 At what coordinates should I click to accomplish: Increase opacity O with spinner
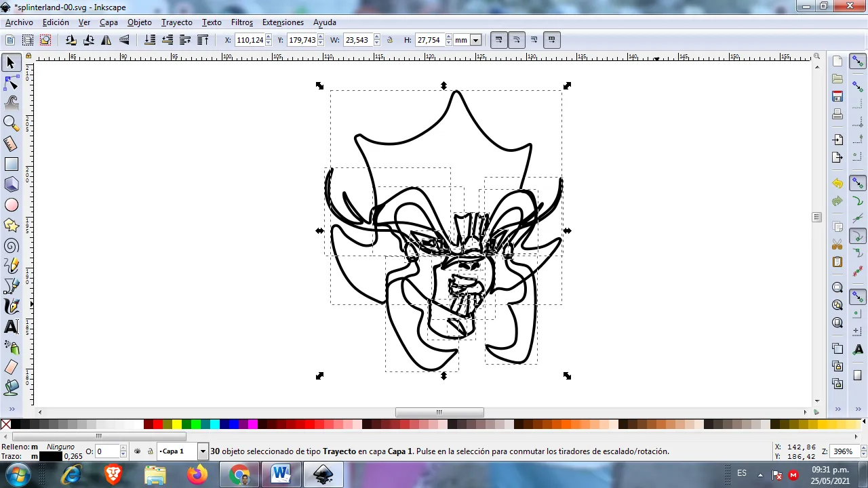click(x=123, y=448)
